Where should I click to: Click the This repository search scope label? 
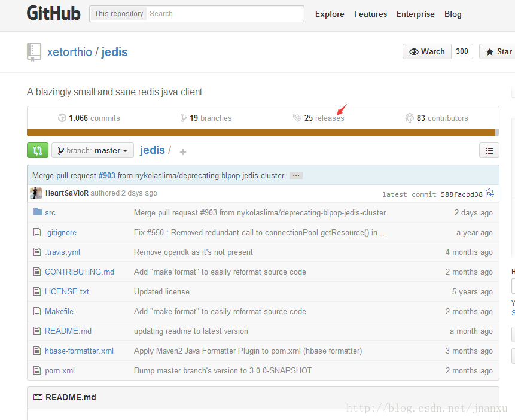click(118, 14)
